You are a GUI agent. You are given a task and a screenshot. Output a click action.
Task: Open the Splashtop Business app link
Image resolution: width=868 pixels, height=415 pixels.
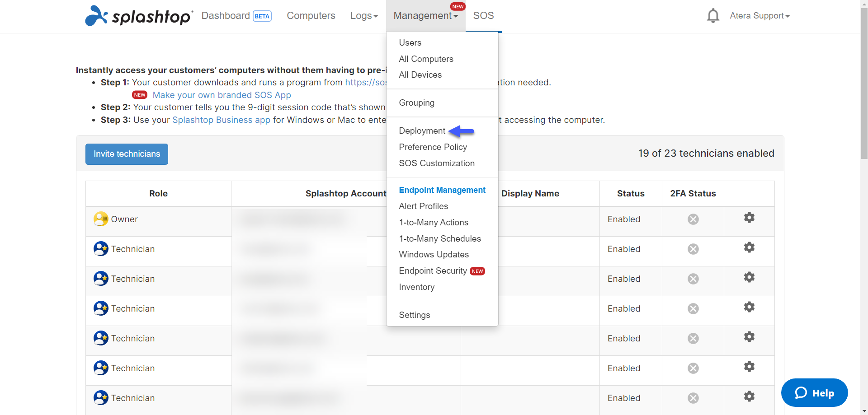click(221, 120)
